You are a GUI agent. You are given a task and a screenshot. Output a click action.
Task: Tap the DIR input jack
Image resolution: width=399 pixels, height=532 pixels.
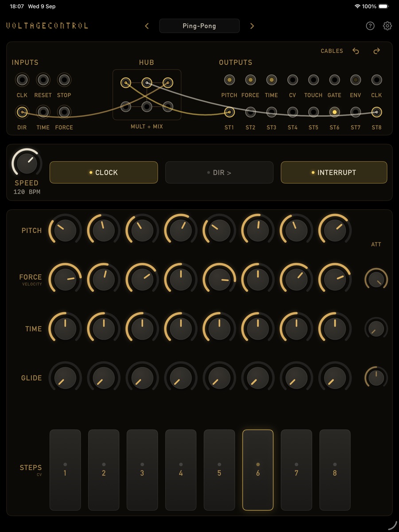22,112
